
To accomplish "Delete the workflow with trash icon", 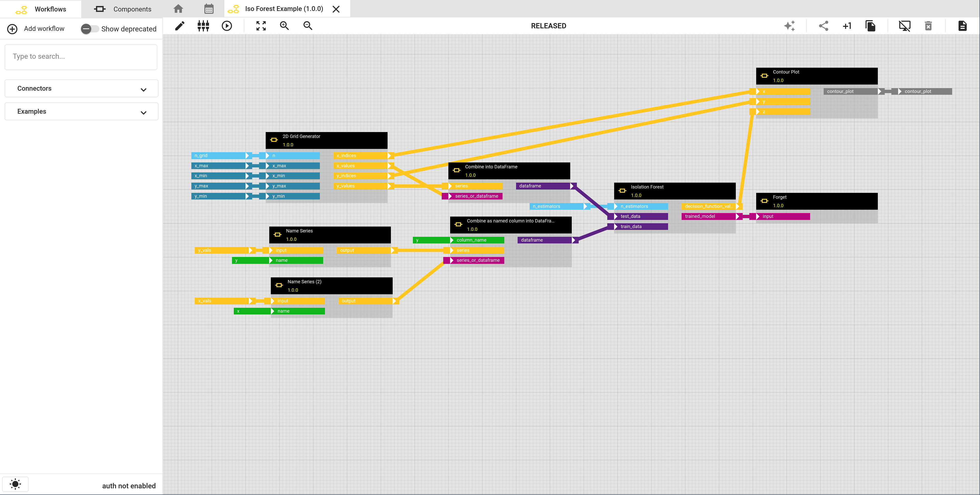I will [x=928, y=26].
